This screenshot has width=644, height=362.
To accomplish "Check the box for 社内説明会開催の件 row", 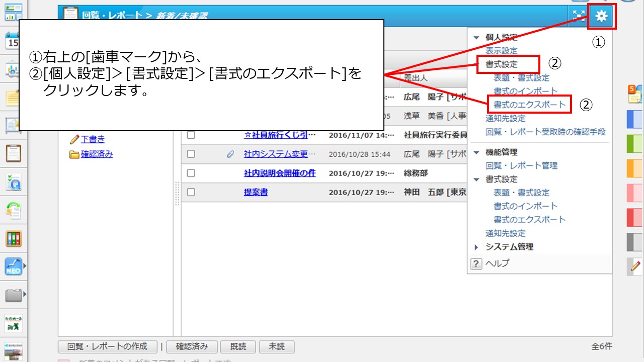I will click(x=191, y=173).
